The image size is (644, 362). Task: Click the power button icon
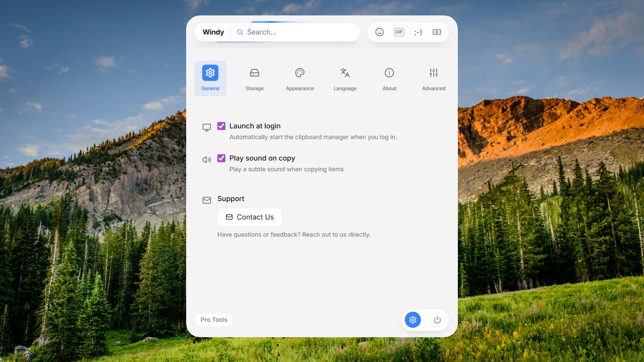(x=437, y=319)
